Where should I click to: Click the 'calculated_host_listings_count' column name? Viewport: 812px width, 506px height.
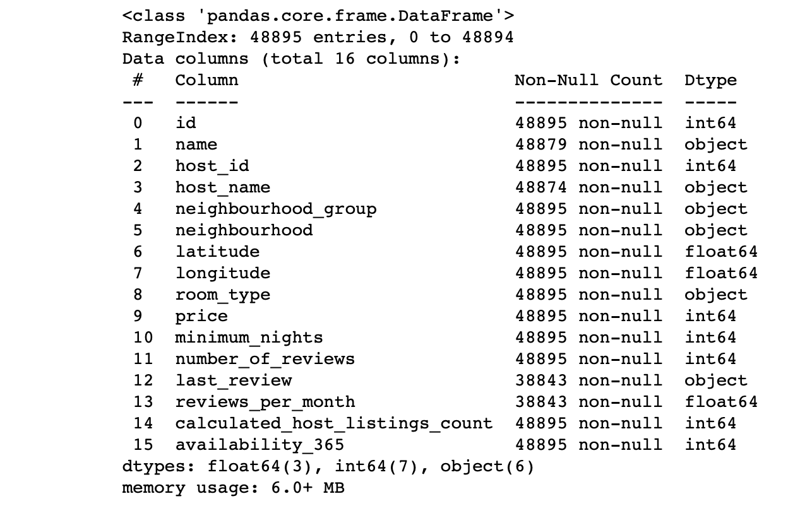pyautogui.click(x=333, y=423)
